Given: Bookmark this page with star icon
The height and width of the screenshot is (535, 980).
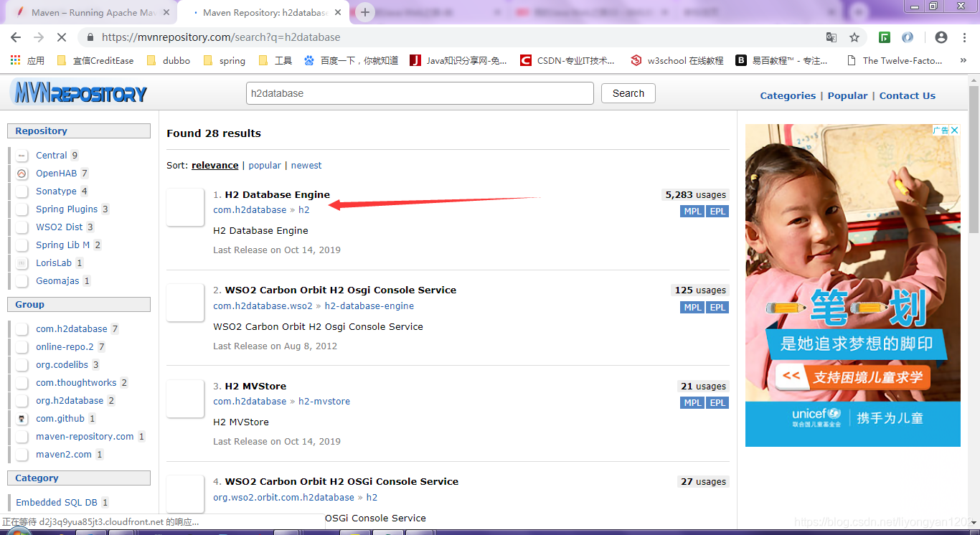Looking at the screenshot, I should (x=854, y=37).
